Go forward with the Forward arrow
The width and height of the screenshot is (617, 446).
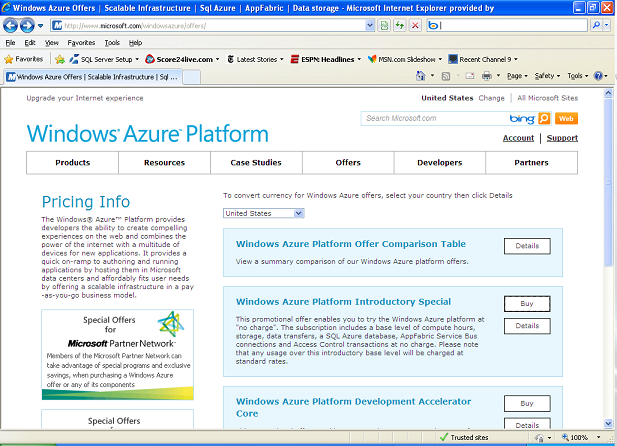[27, 26]
